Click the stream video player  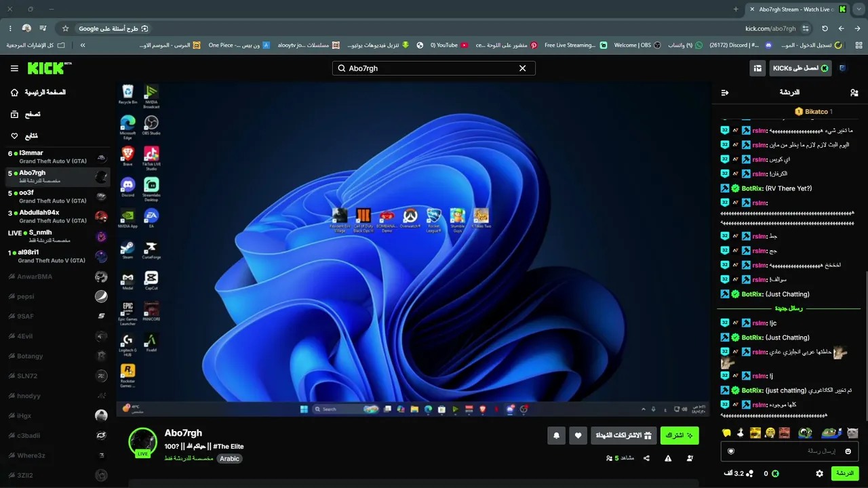pos(413,249)
